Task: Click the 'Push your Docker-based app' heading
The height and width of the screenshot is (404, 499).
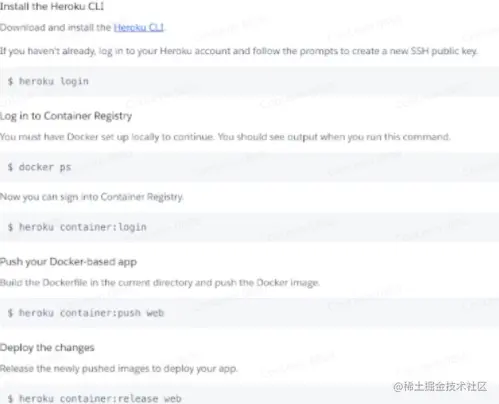Action: click(x=68, y=262)
